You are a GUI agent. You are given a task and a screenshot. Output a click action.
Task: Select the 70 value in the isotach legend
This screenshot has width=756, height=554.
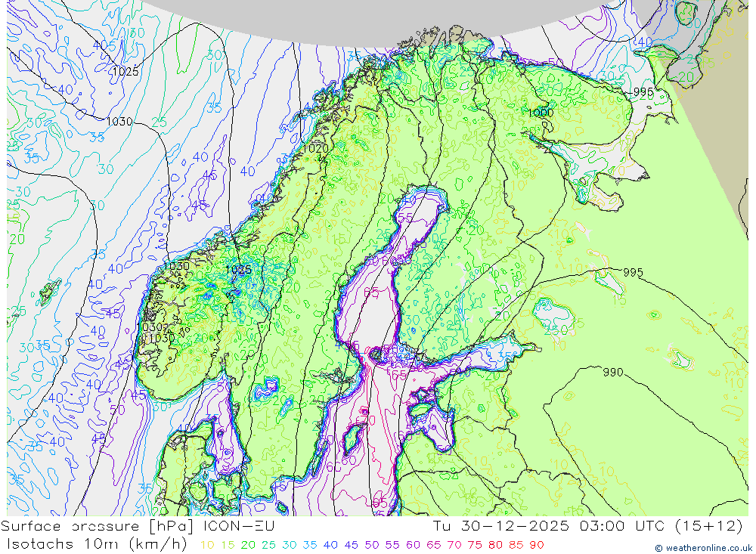tap(454, 546)
